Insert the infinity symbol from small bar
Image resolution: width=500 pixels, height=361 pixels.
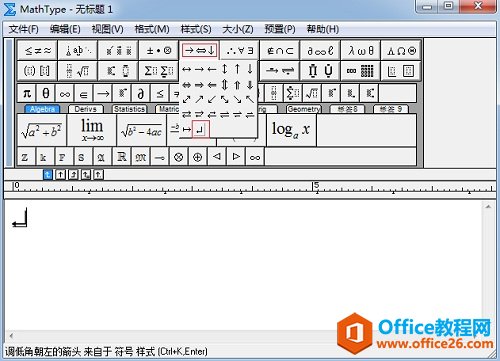[x=65, y=93]
